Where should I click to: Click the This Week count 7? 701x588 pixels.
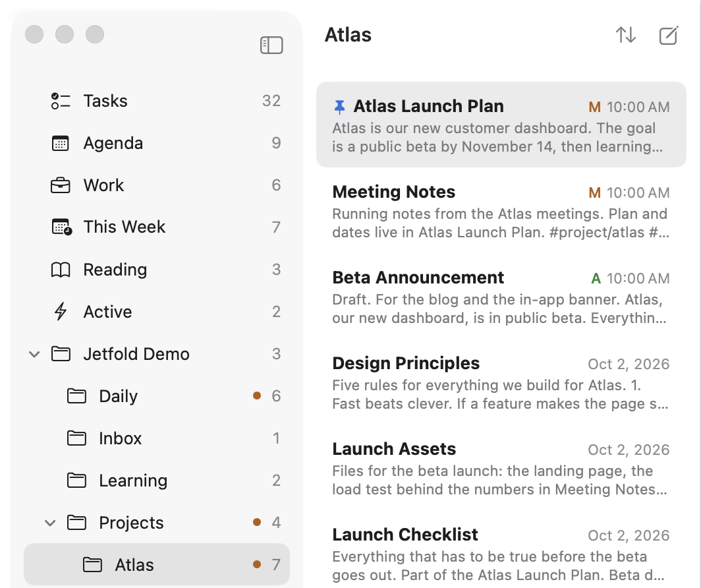pyautogui.click(x=276, y=227)
